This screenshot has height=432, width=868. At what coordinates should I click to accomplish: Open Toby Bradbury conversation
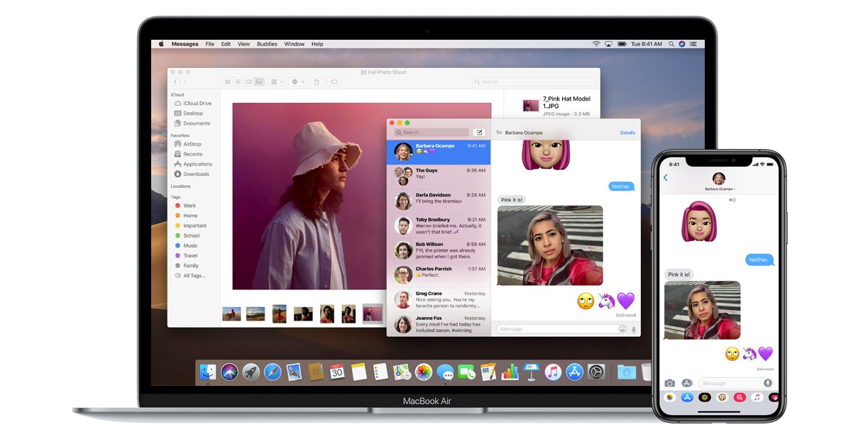click(439, 226)
